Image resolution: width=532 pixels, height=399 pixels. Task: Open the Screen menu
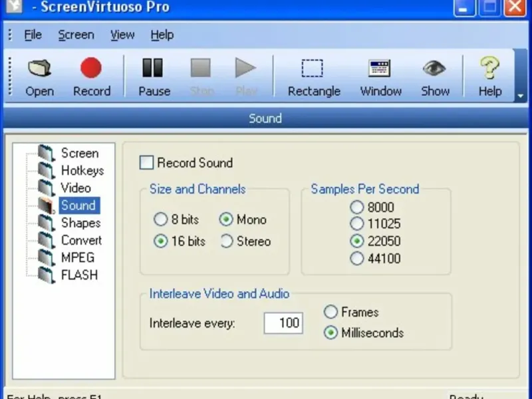click(x=76, y=35)
